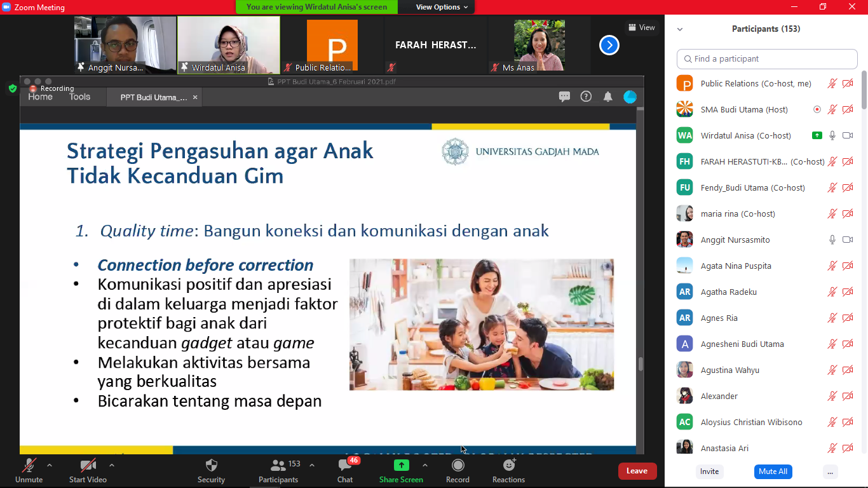
Task: Click the red Leave button
Action: click(637, 471)
